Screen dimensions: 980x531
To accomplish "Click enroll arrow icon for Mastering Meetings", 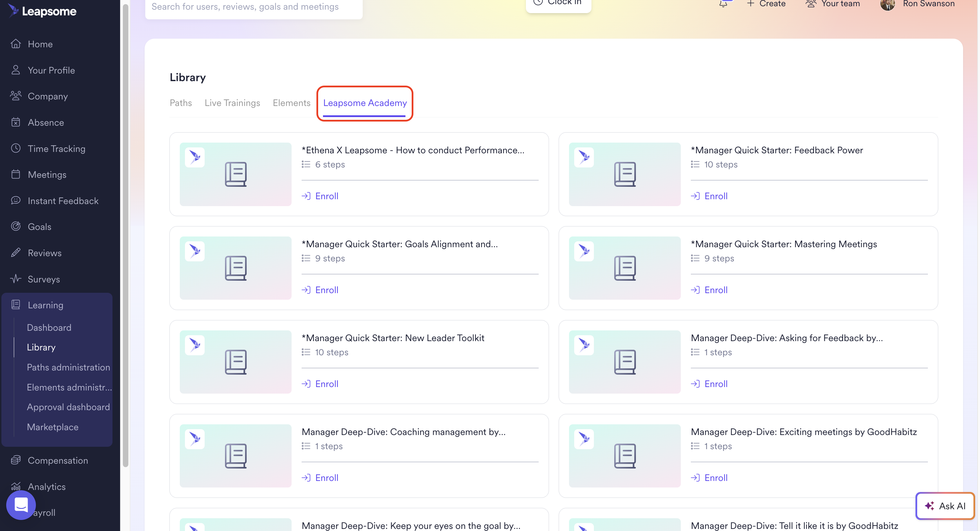I will (695, 290).
